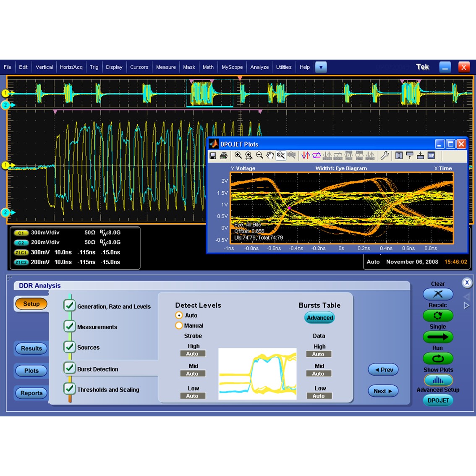476x476 pixels.
Task: Save the eye diagram plot image
Action: pyautogui.click(x=213, y=155)
